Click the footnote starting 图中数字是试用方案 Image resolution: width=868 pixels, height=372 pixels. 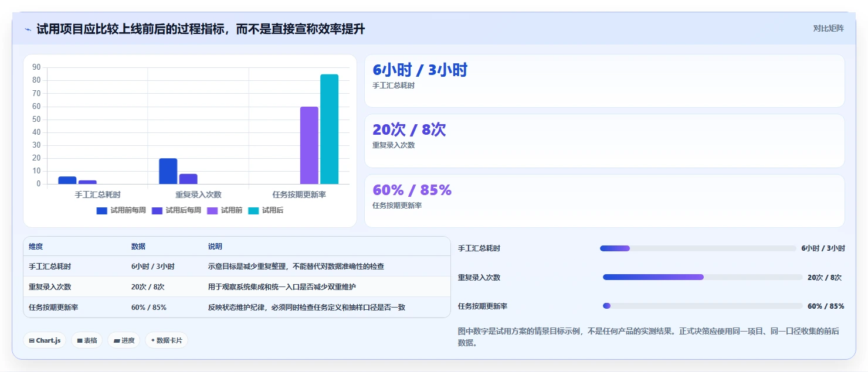pos(649,337)
